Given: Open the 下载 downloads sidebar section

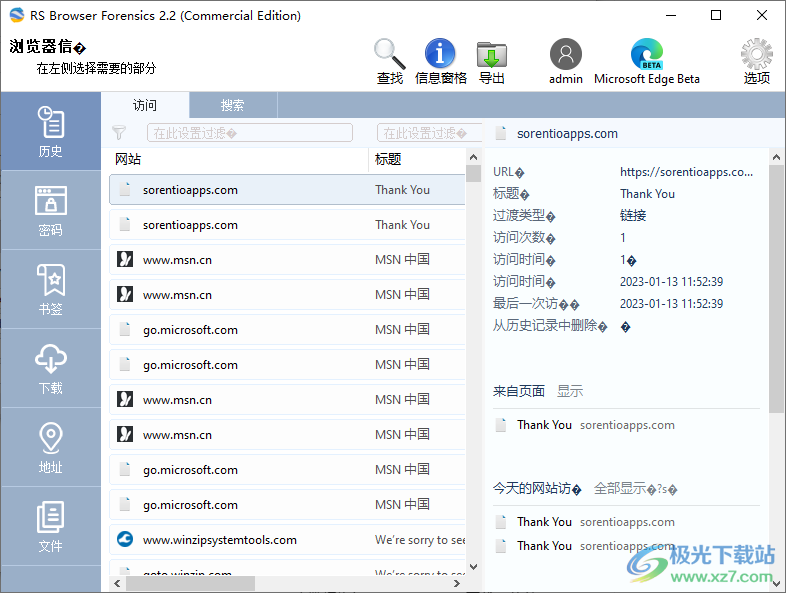Looking at the screenshot, I should tap(51, 368).
